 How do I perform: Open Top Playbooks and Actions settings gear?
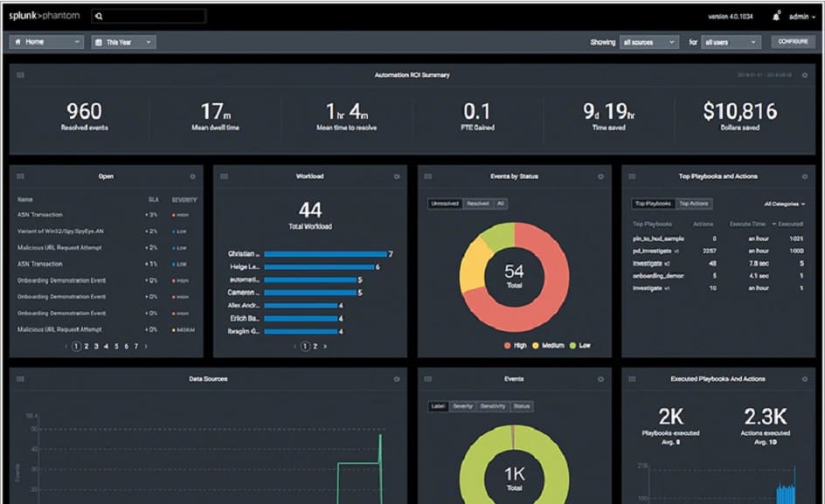[805, 176]
